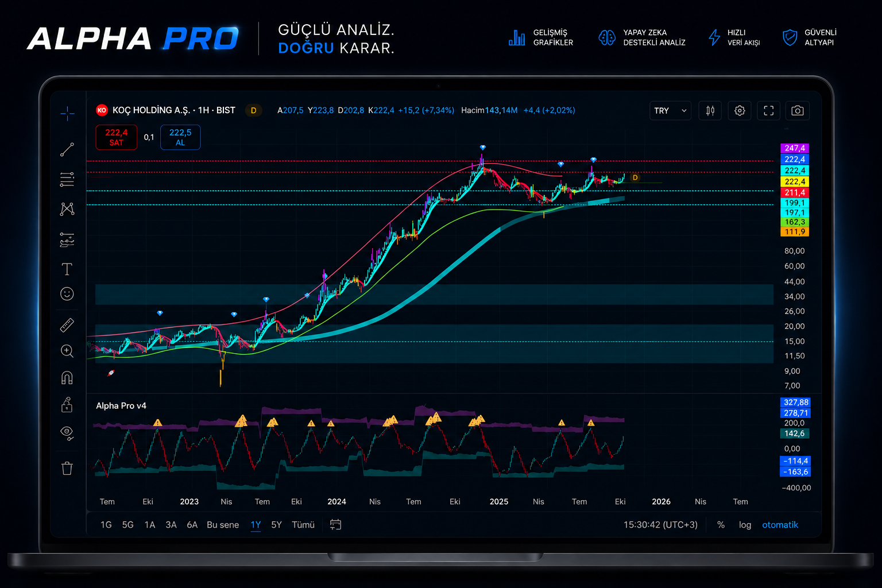Enter fullscreen chart mode
The width and height of the screenshot is (882, 588).
769,111
